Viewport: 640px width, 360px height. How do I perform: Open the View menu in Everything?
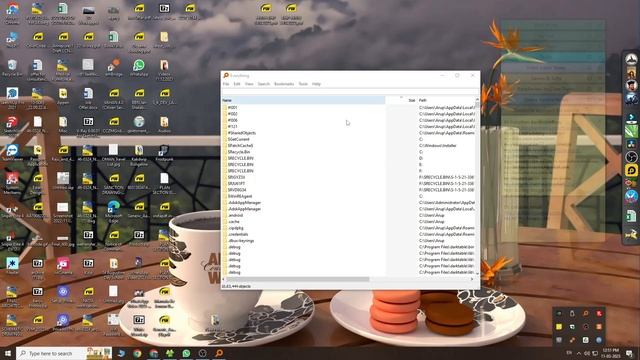click(249, 84)
